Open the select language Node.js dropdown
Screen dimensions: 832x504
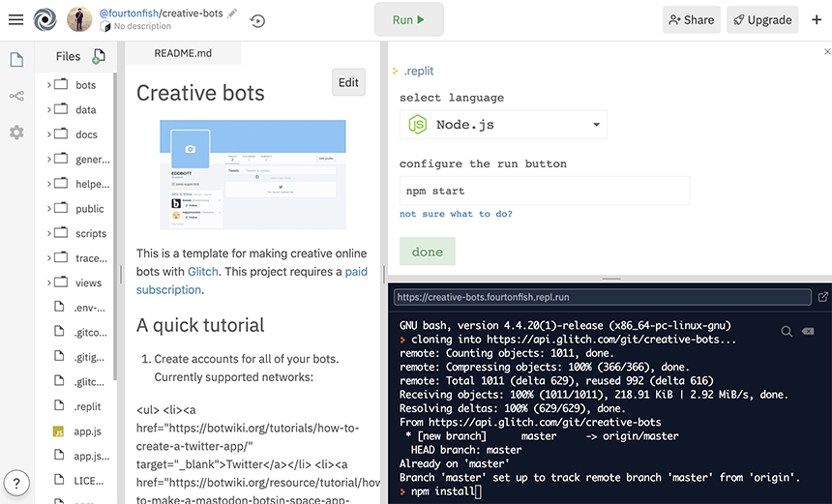pyautogui.click(x=503, y=125)
